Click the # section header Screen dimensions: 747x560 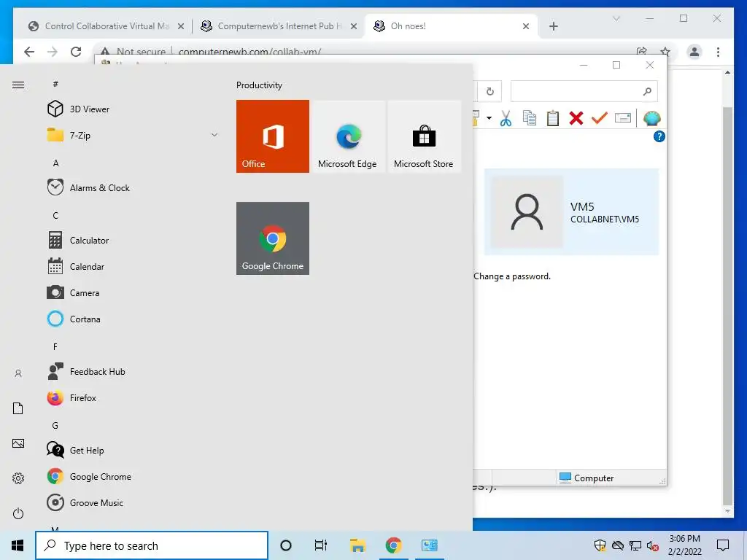click(55, 84)
